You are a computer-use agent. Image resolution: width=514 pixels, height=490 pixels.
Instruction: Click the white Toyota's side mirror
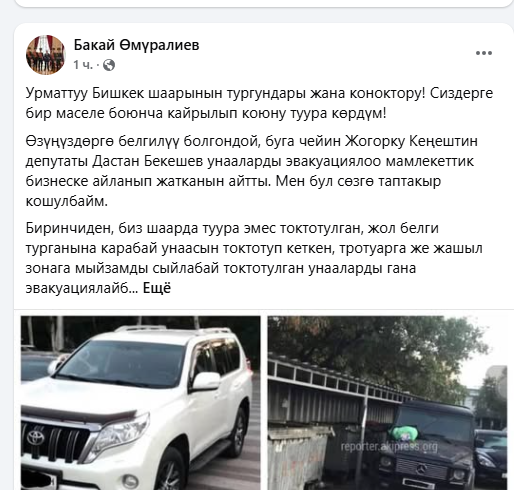pos(206,381)
